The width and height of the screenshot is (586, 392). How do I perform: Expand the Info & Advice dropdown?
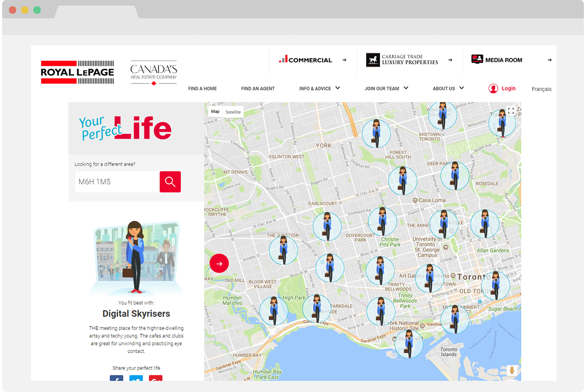point(319,88)
